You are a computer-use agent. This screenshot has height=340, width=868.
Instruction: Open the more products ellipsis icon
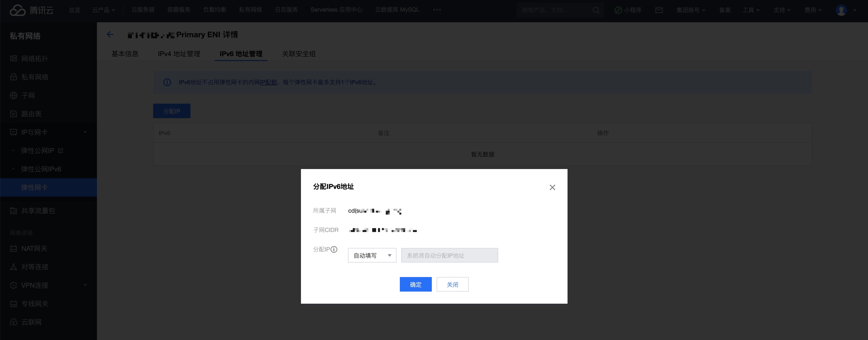point(437,10)
